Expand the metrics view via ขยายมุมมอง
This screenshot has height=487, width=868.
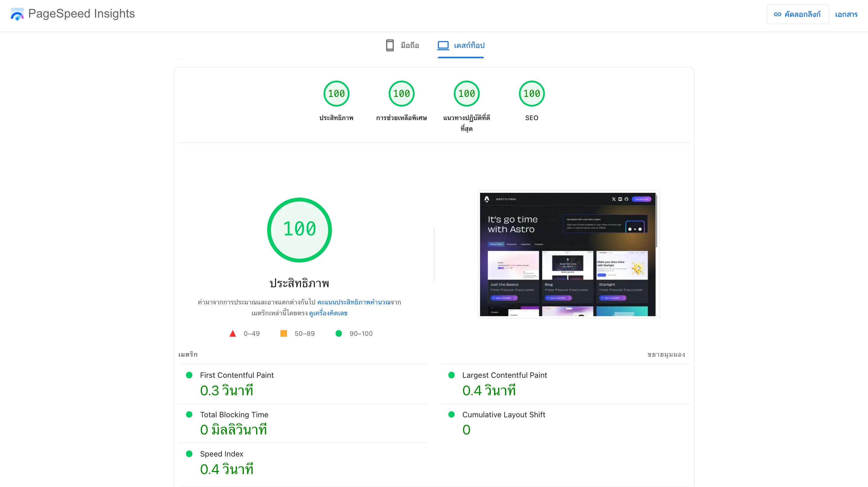coord(666,355)
